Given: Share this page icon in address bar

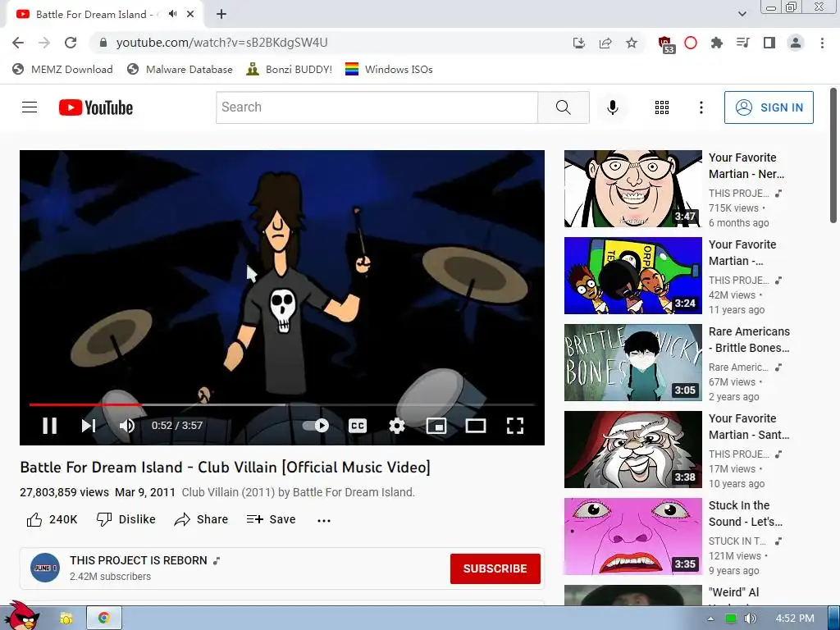Looking at the screenshot, I should (605, 43).
